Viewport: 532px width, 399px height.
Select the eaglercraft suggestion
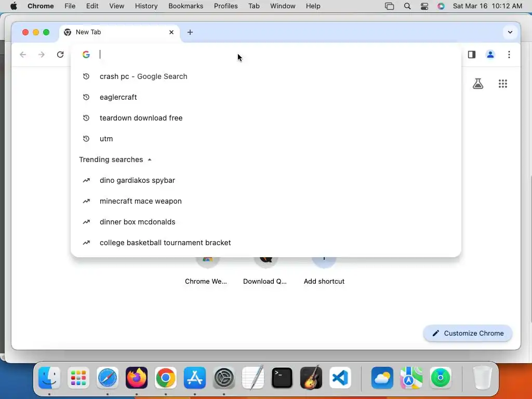point(265,97)
